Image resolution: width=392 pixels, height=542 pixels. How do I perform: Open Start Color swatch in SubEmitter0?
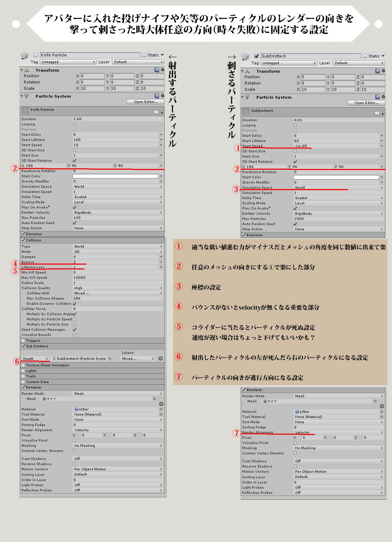pos(336,177)
